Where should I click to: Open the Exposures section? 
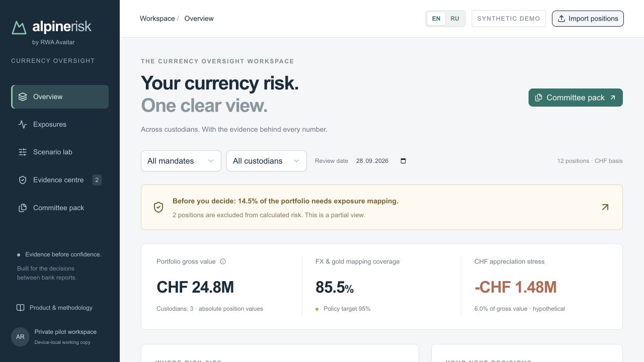(x=60, y=124)
